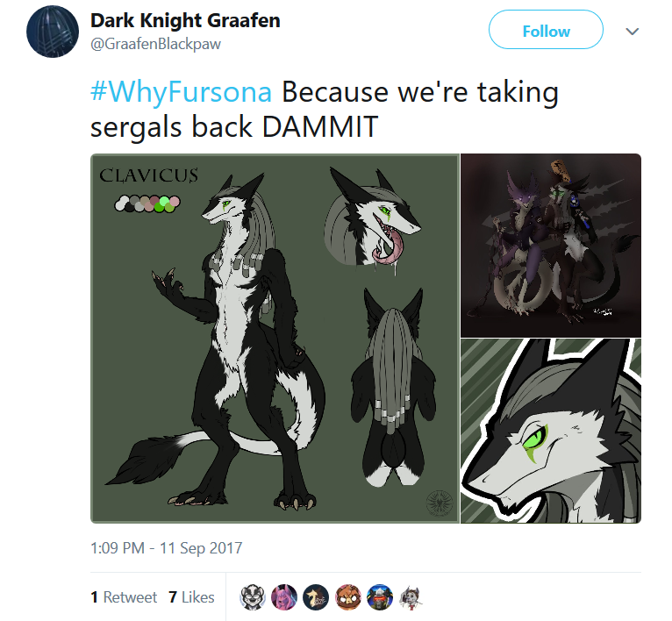Image resolution: width=672 pixels, height=621 pixels.
Task: Open the Clavicus reference sheet image
Action: pos(275,339)
